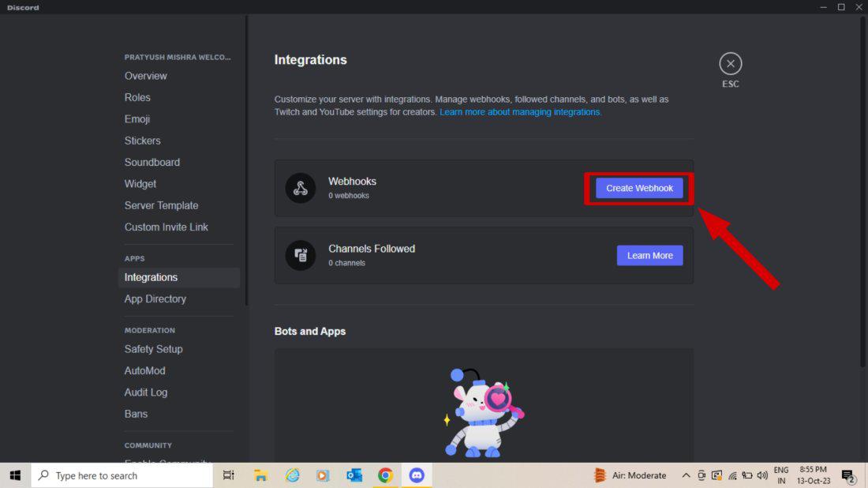This screenshot has height=488, width=868.
Task: Click the 'Webhooks' title
Action: coord(352,181)
